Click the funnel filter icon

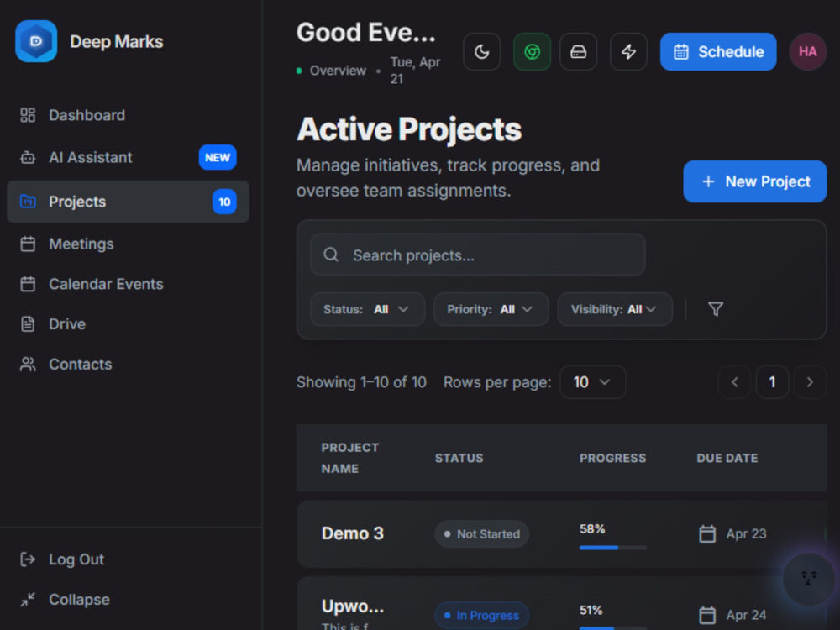coord(716,309)
